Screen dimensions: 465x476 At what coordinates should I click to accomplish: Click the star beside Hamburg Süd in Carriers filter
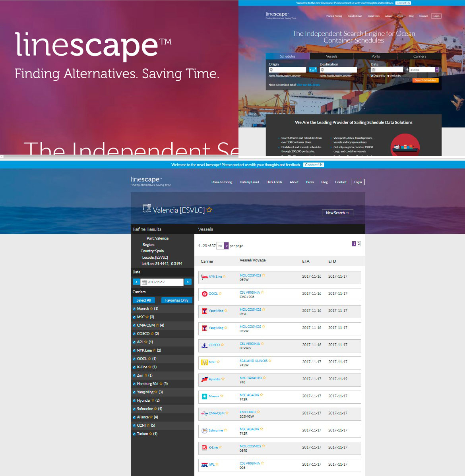point(161,384)
